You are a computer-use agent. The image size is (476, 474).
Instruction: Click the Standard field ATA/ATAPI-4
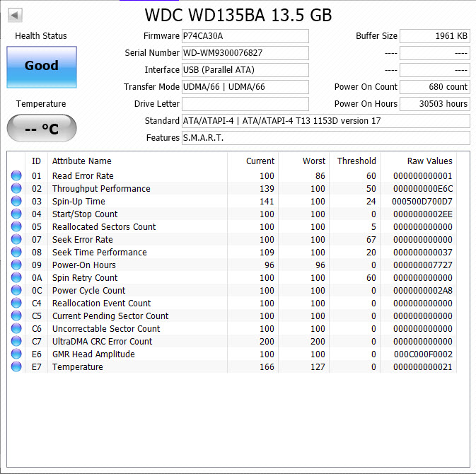point(326,121)
